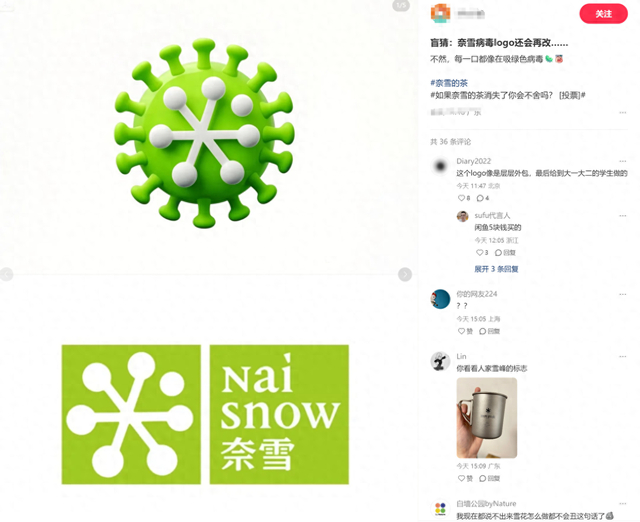Image resolution: width=640 pixels, height=522 pixels.
Task: Reply to Lin's mug photo comment
Action: [x=489, y=478]
